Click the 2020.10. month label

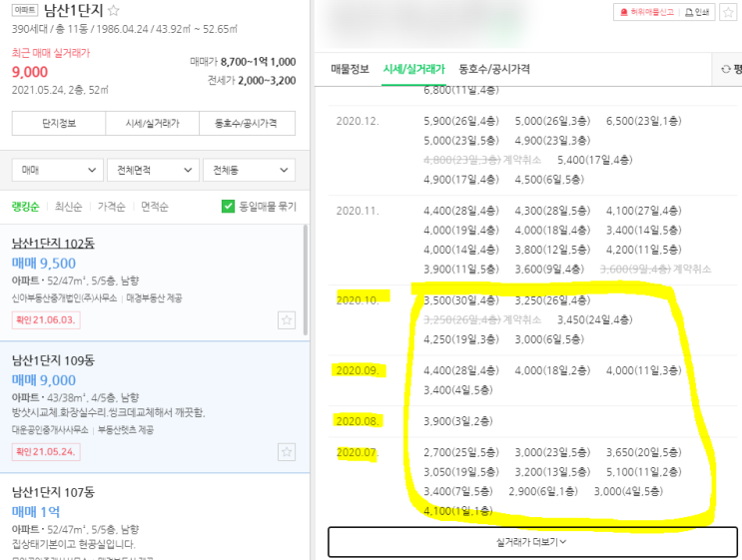pos(358,300)
